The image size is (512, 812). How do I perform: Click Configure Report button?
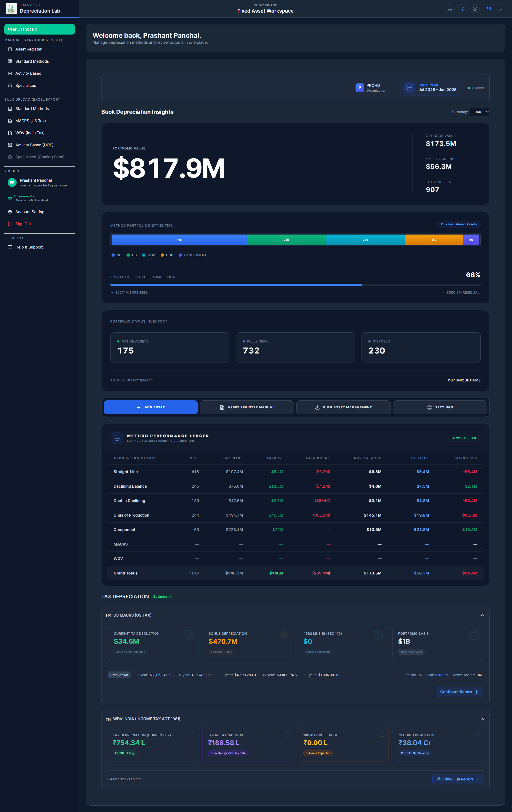459,692
